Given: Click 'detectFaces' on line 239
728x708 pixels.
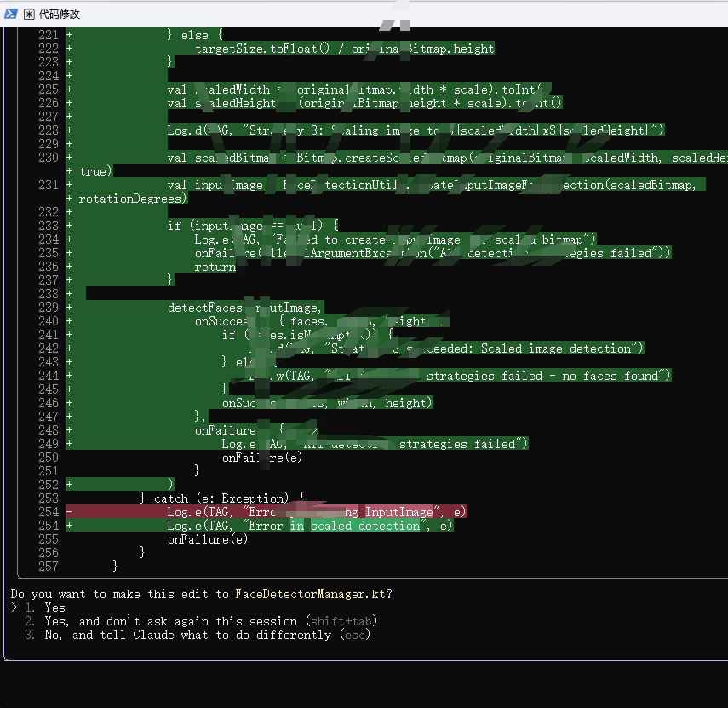Looking at the screenshot, I should tap(204, 308).
